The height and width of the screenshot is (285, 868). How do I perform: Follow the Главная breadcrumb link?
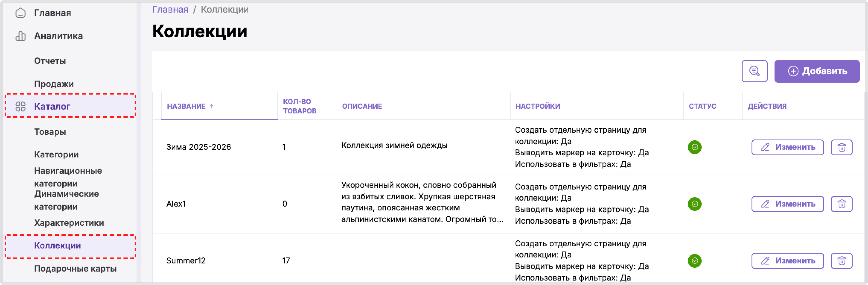click(170, 10)
